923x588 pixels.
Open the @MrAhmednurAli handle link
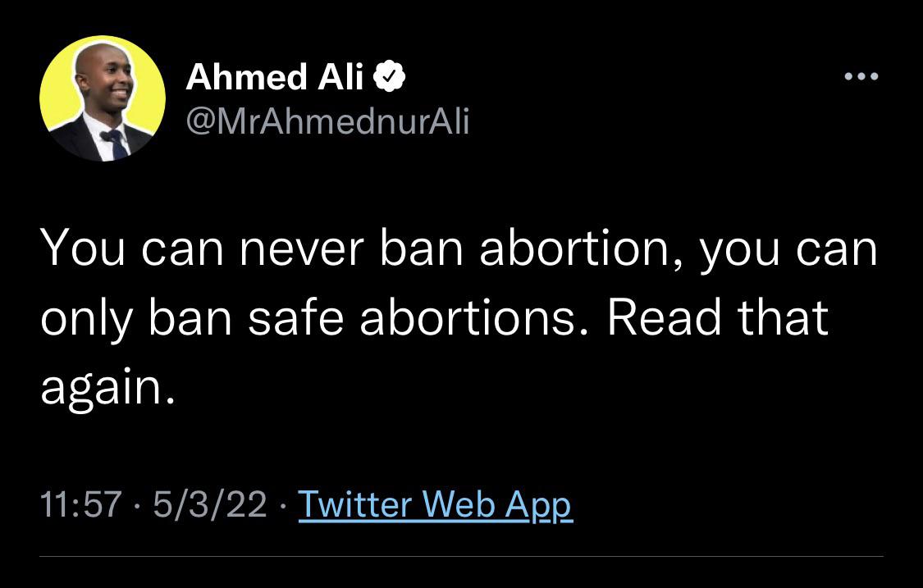coord(328,122)
